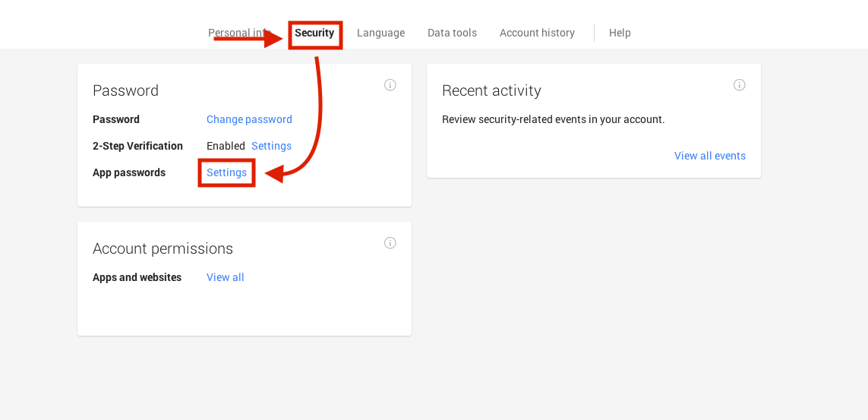This screenshot has width=868, height=420.
Task: Open the Account history tab
Action: tap(537, 33)
